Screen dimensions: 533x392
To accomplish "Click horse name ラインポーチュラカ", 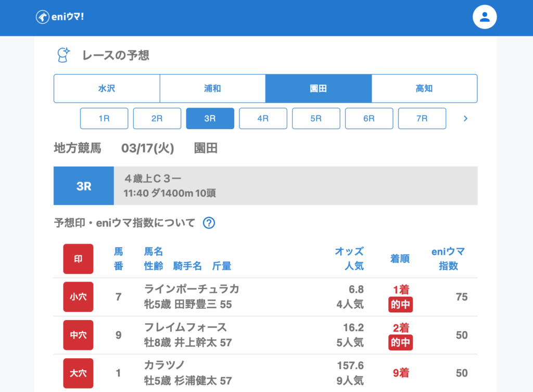I will click(192, 289).
